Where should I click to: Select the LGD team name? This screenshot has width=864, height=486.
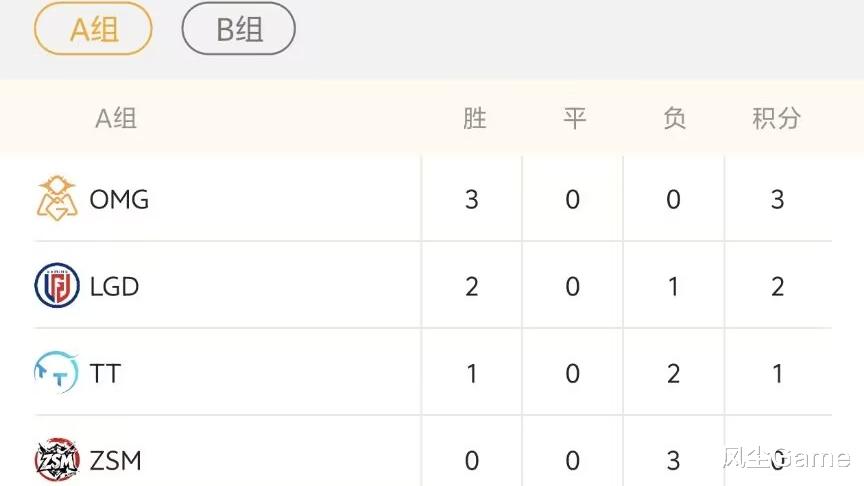(x=114, y=286)
